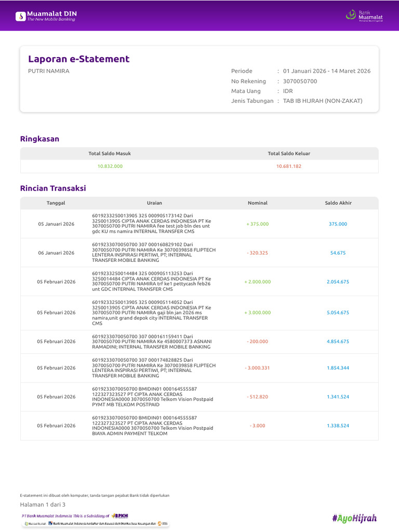Click the TAB IB HIJRAH (NON-ZAKAT) savings type
The width and height of the screenshot is (399, 532).
(323, 101)
